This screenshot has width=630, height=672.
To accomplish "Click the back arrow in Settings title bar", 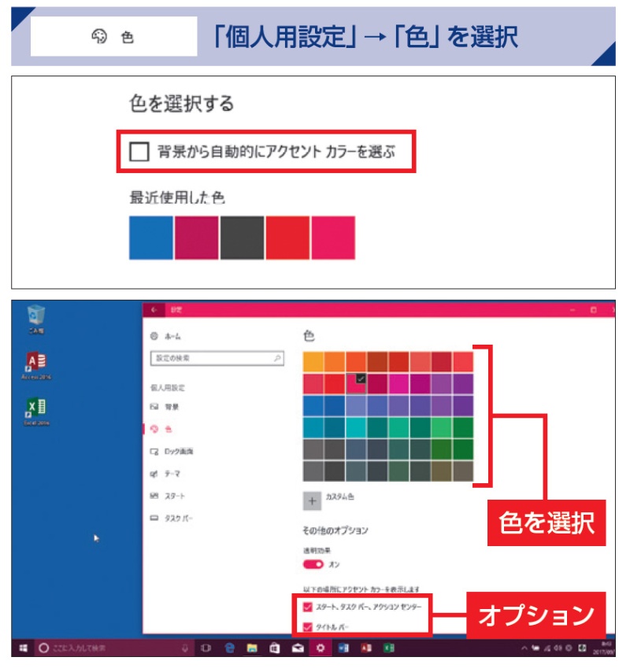I will tap(153, 309).
